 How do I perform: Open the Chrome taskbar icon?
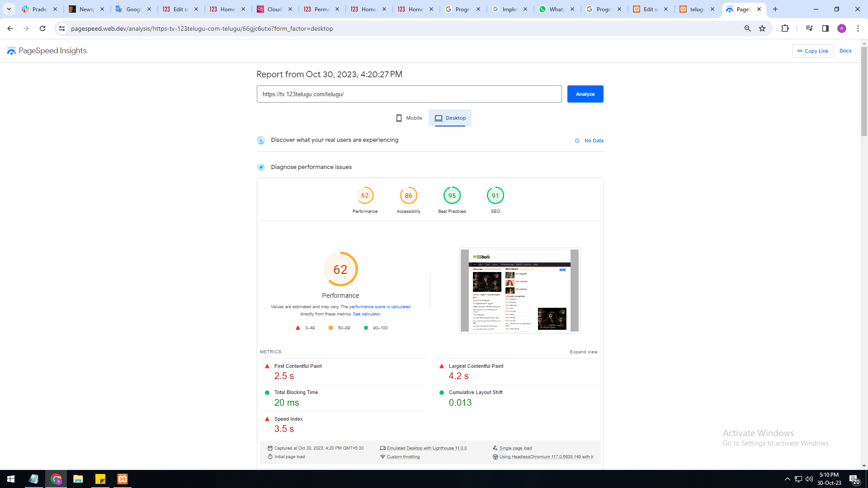[56, 479]
